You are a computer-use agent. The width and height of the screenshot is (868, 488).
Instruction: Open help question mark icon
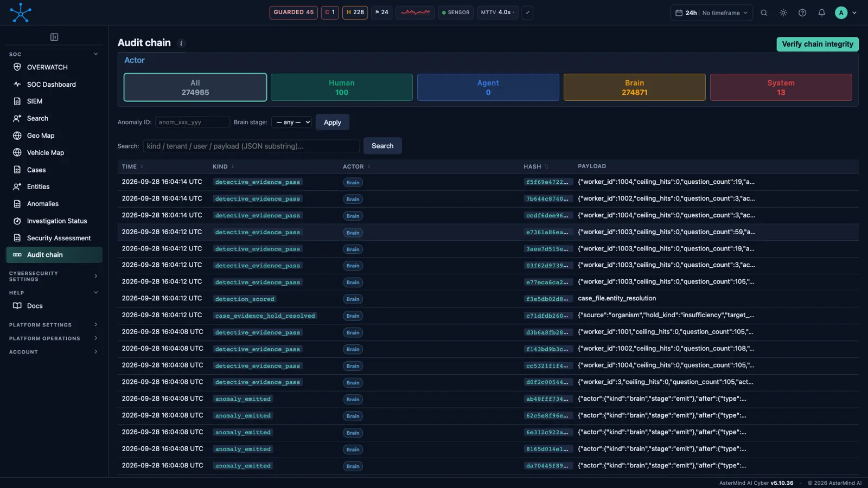(x=802, y=12)
